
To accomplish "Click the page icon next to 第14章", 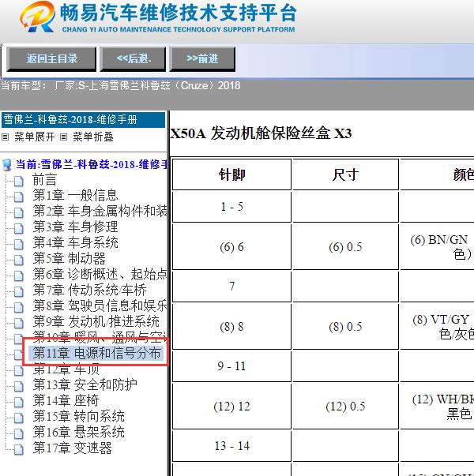I will (x=19, y=402).
